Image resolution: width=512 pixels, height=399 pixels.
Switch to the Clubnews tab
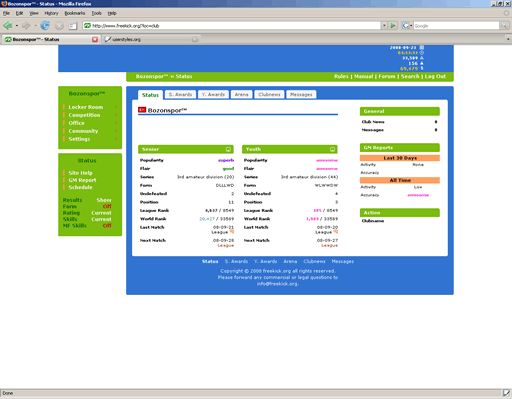pos(269,95)
